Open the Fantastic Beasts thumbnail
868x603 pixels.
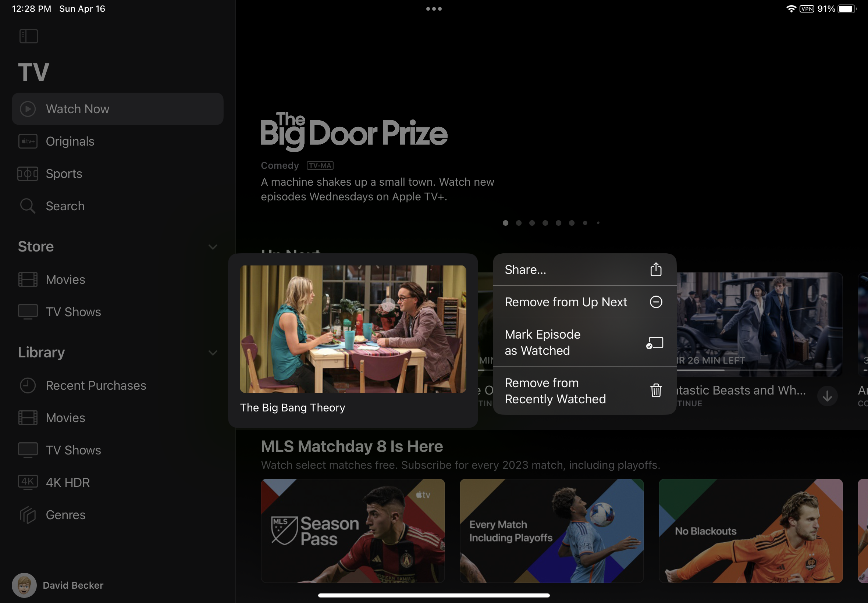click(759, 324)
